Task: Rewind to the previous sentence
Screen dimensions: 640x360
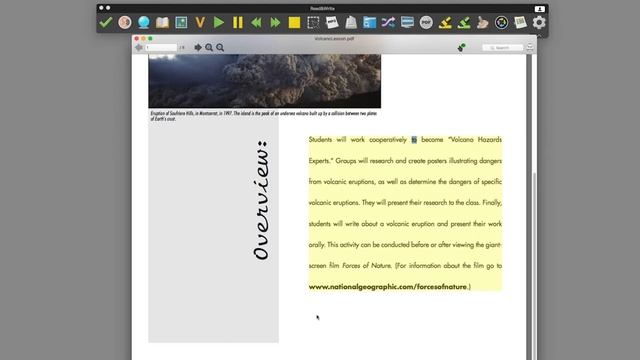Action: [x=256, y=22]
